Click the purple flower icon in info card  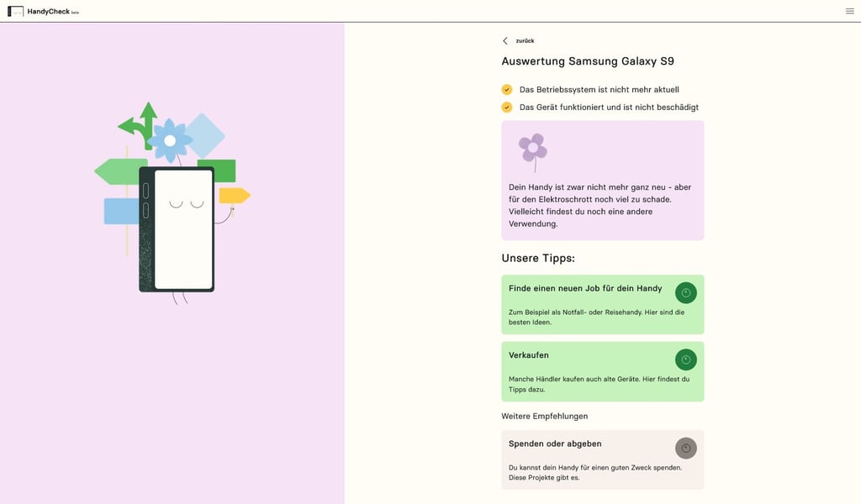533,152
